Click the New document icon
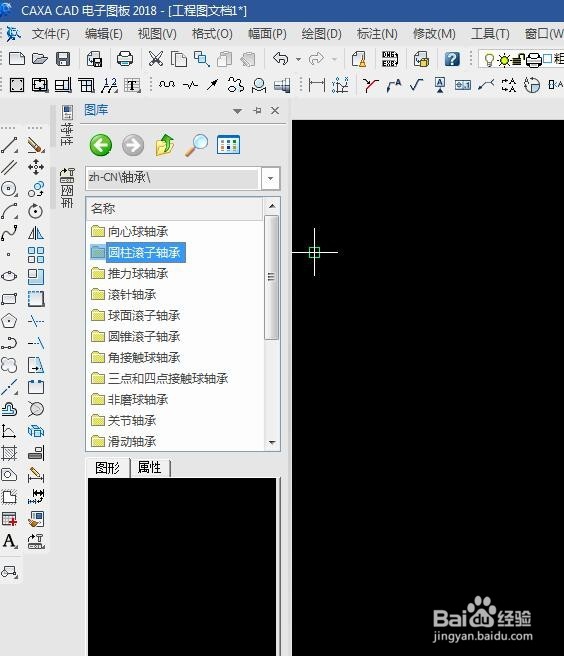Screen dimensions: 564x656 tap(17, 59)
